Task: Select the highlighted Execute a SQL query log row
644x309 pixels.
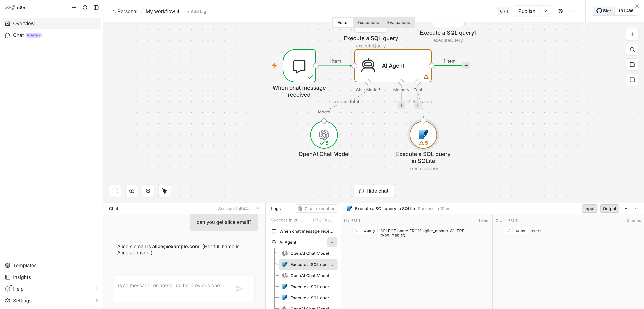Action: (308, 264)
